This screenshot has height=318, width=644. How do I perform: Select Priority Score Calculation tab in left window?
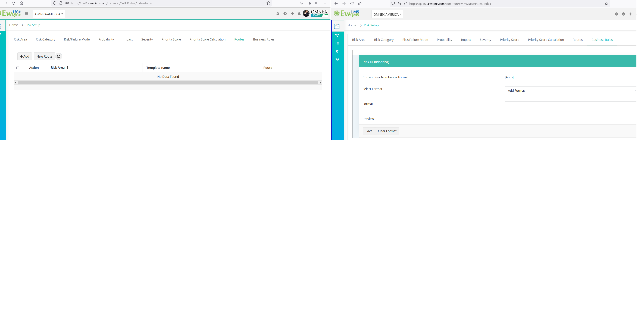(x=208, y=39)
